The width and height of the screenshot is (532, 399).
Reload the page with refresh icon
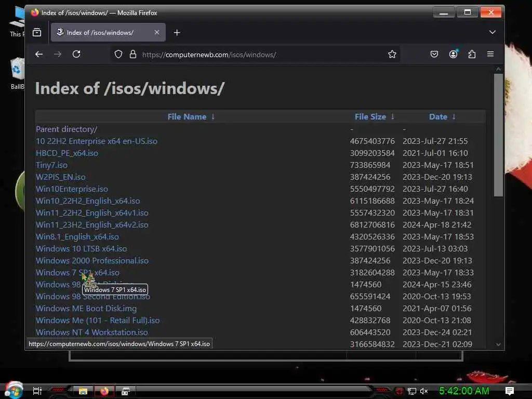[x=77, y=54]
